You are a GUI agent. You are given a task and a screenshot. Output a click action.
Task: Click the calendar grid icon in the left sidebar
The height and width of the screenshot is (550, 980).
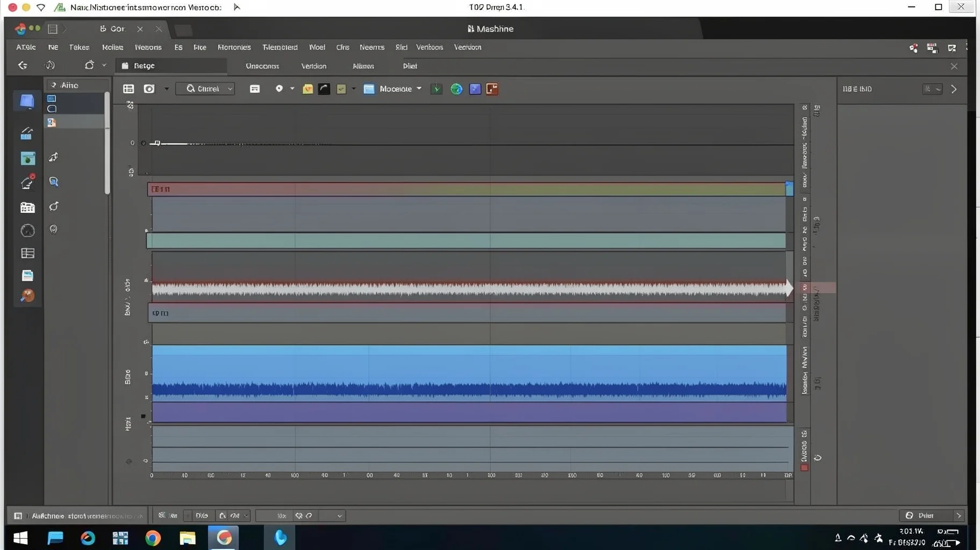[27, 207]
